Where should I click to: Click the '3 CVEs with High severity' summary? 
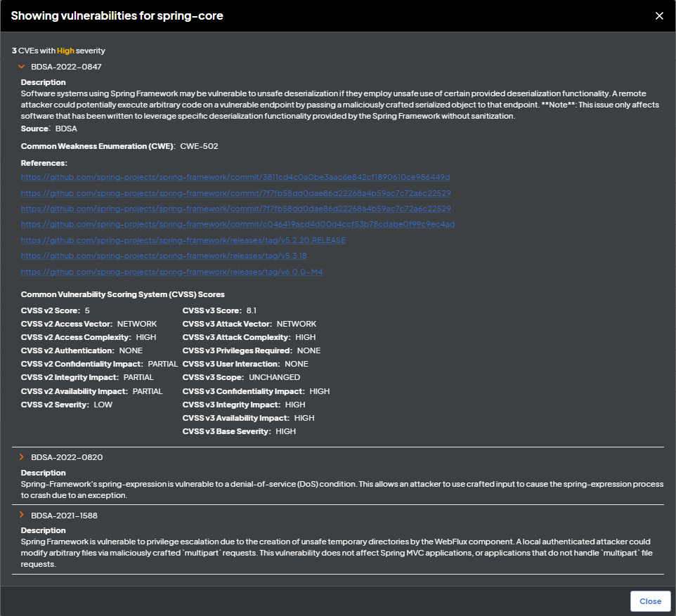(58, 51)
